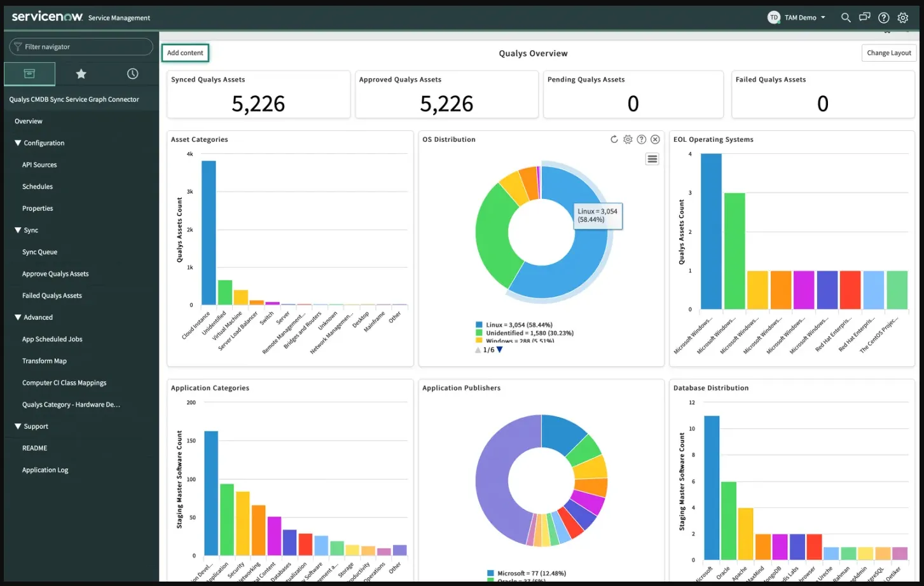
Task: Click the tallest blue bar in Application Categories
Action: point(211,493)
